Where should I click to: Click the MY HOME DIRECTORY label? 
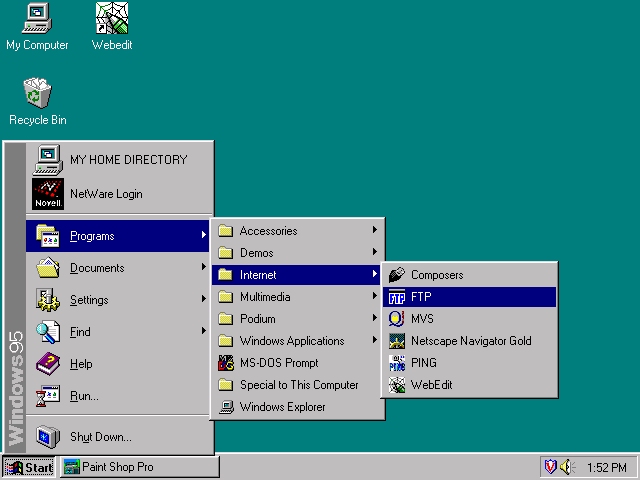pyautogui.click(x=129, y=160)
